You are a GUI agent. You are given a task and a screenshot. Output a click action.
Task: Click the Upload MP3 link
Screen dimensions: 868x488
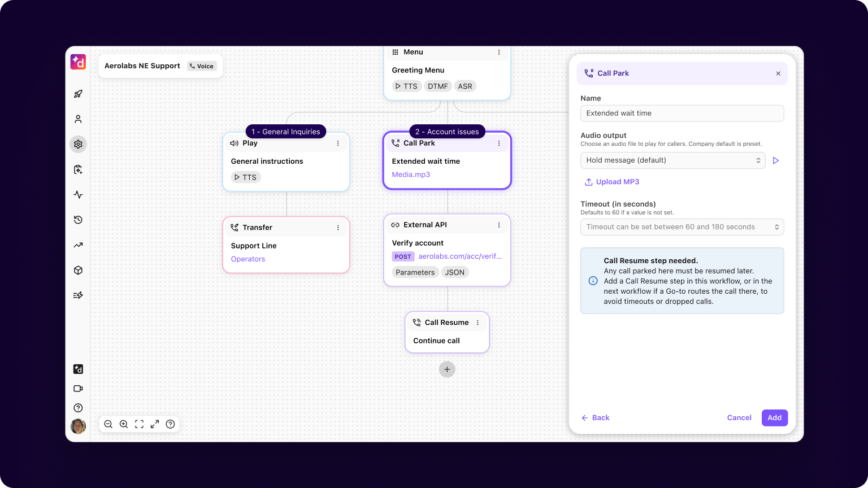pos(612,181)
